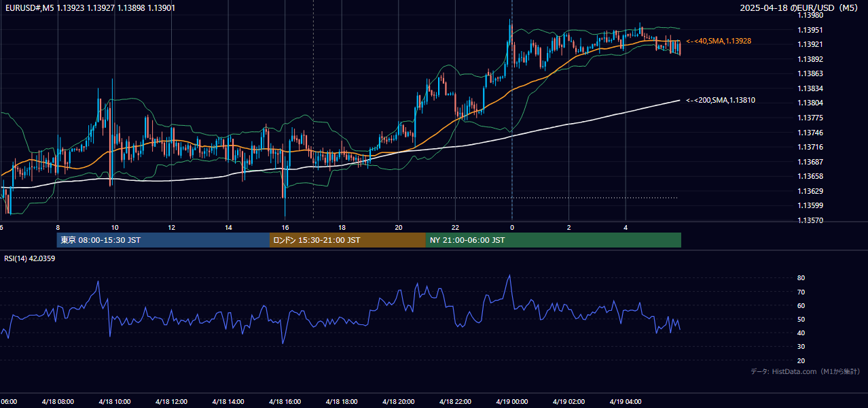Click the 4/18 20:00 date label

pos(398,401)
